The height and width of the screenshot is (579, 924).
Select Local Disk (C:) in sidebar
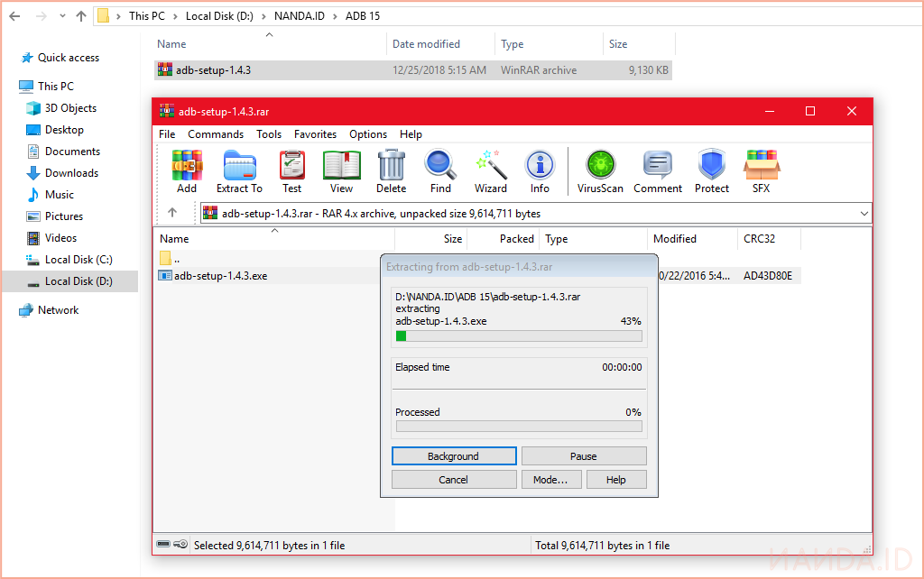pyautogui.click(x=79, y=260)
